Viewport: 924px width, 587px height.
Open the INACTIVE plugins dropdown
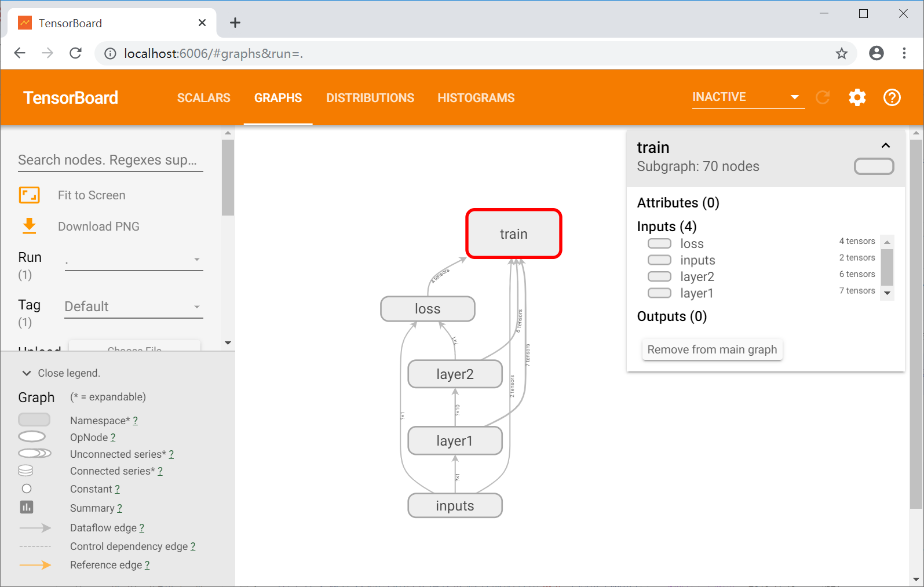748,97
